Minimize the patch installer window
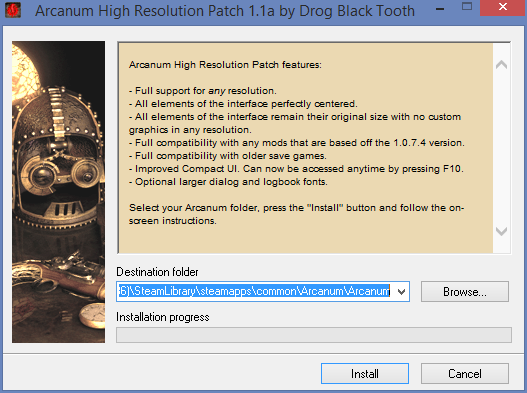The height and width of the screenshot is (393, 527). [x=440, y=8]
